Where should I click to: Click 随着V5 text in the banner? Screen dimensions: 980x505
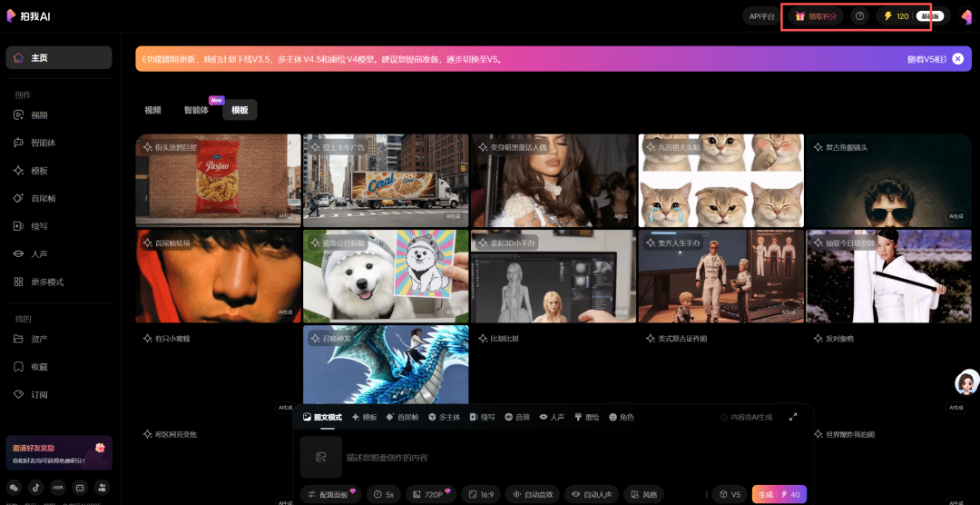tap(926, 59)
